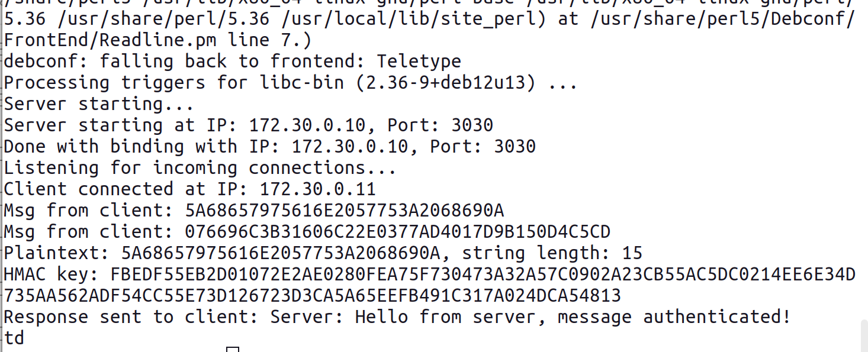Viewport: 868px width, 352px height.
Task: Click the "td" text on the last line
Action: 14,338
